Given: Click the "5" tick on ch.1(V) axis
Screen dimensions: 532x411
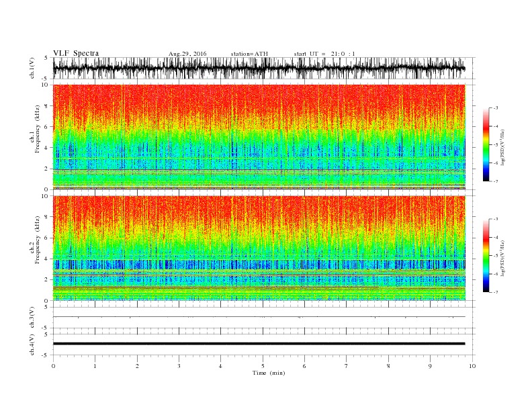Looking at the screenshot, I should (46, 58).
